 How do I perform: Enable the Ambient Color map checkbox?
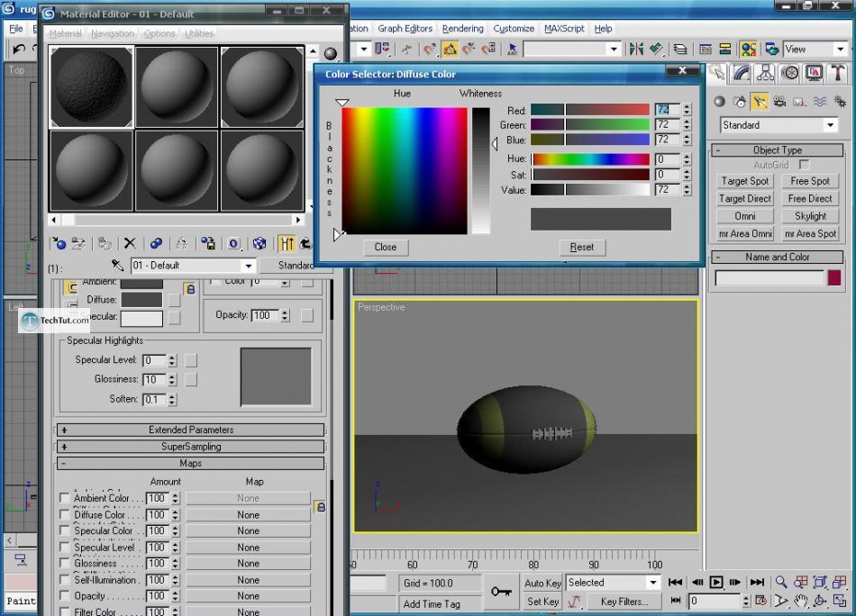coord(64,498)
